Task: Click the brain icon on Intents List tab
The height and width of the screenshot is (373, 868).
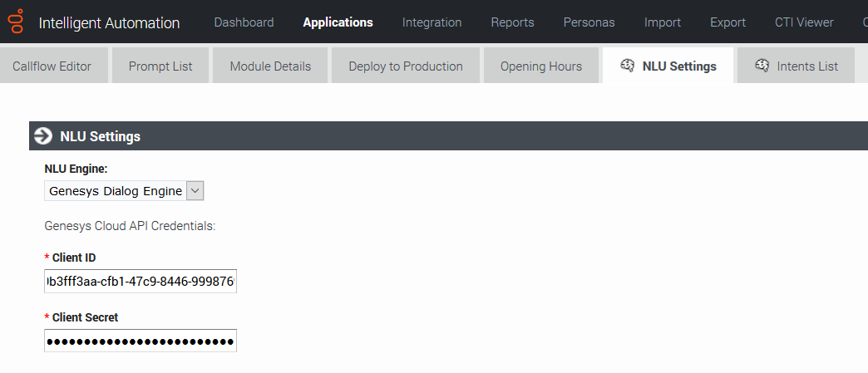Action: pyautogui.click(x=762, y=66)
